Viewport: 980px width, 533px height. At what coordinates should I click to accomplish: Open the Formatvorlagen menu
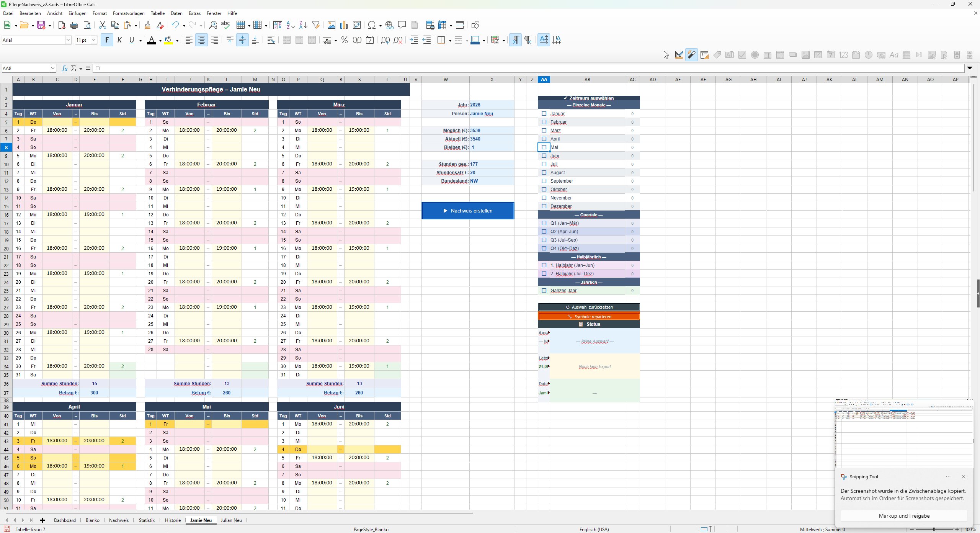point(129,13)
